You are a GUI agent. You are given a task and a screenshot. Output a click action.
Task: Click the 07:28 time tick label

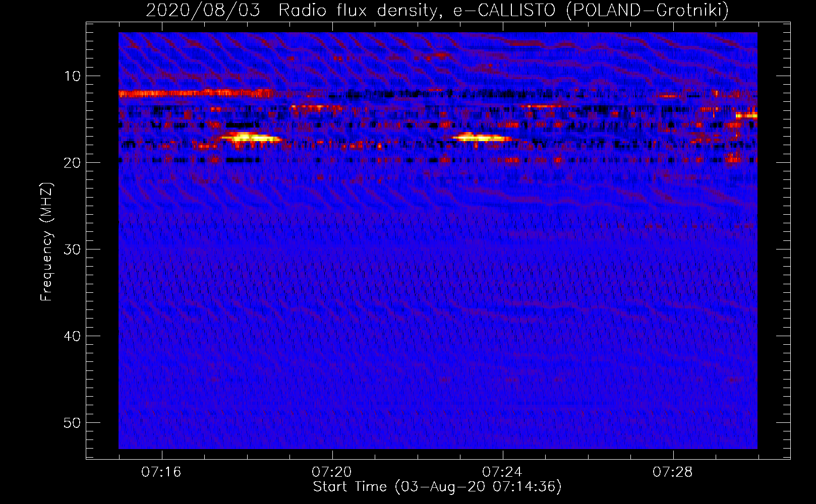point(673,472)
